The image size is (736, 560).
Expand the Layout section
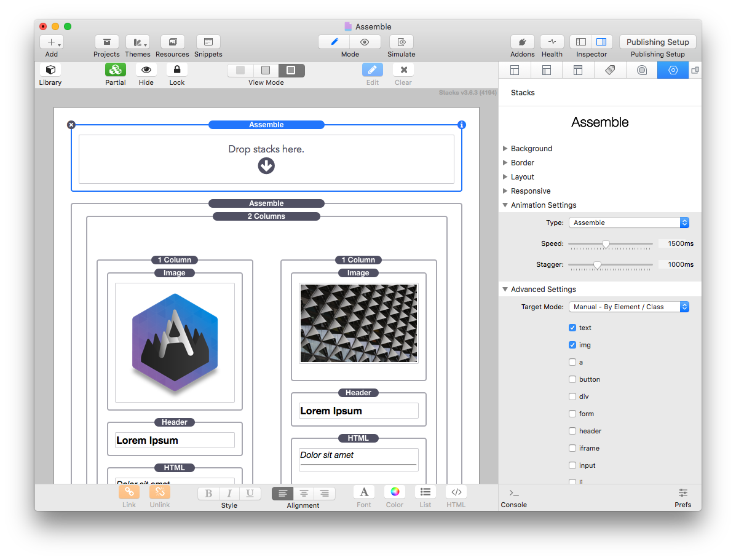505,176
